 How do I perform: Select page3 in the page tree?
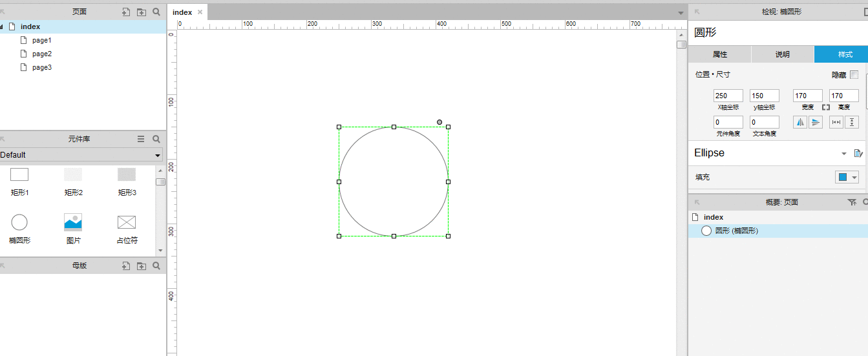(42, 67)
